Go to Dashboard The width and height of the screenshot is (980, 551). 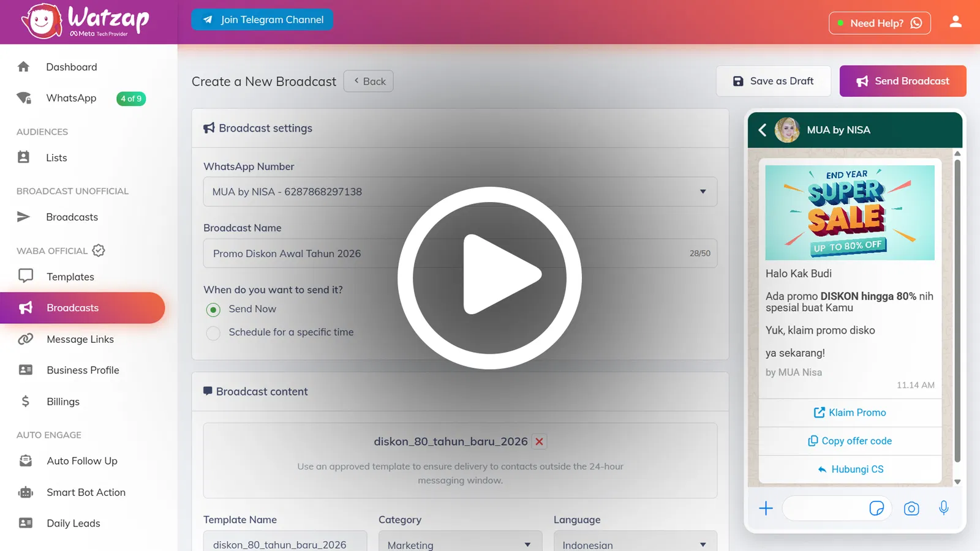71,67
